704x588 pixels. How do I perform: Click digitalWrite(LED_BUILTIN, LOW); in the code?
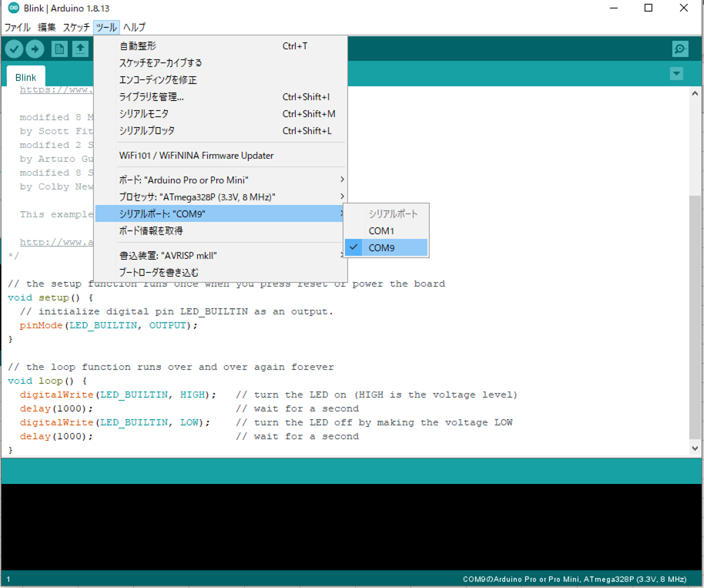coord(115,422)
